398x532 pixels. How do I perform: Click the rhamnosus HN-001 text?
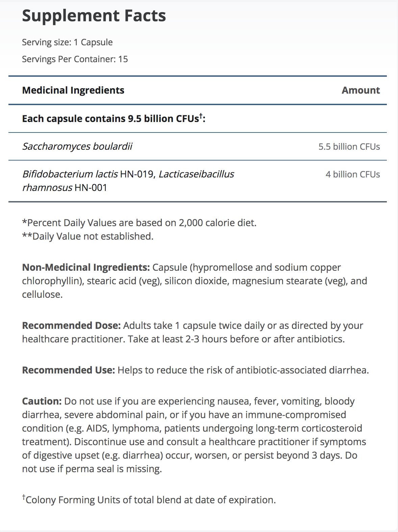coord(65,188)
